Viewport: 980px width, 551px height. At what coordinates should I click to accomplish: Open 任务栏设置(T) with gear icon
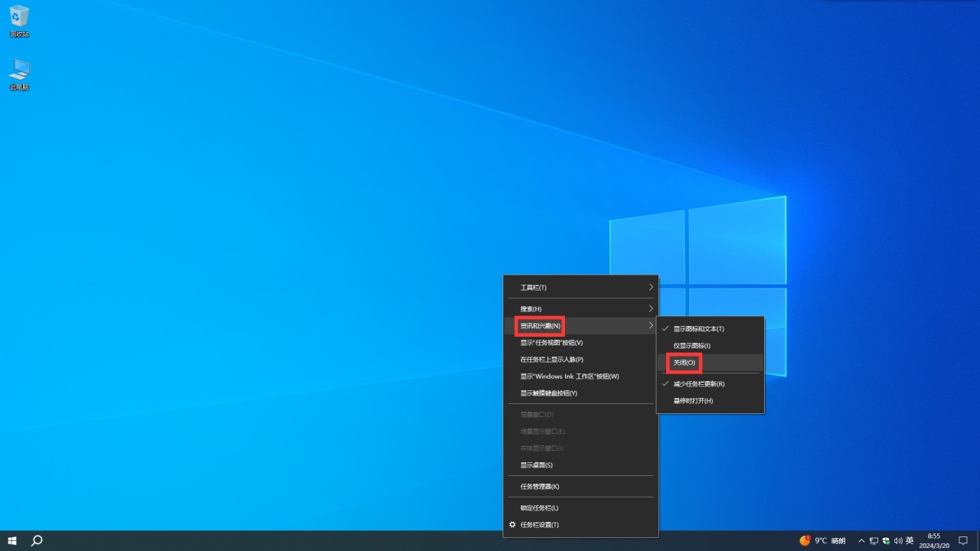point(580,525)
